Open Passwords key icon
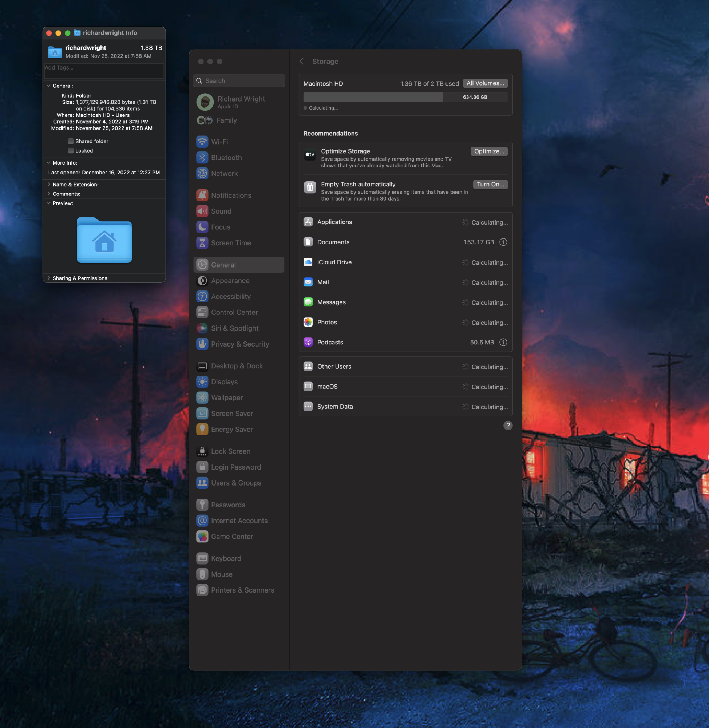This screenshot has width=709, height=728. point(202,505)
